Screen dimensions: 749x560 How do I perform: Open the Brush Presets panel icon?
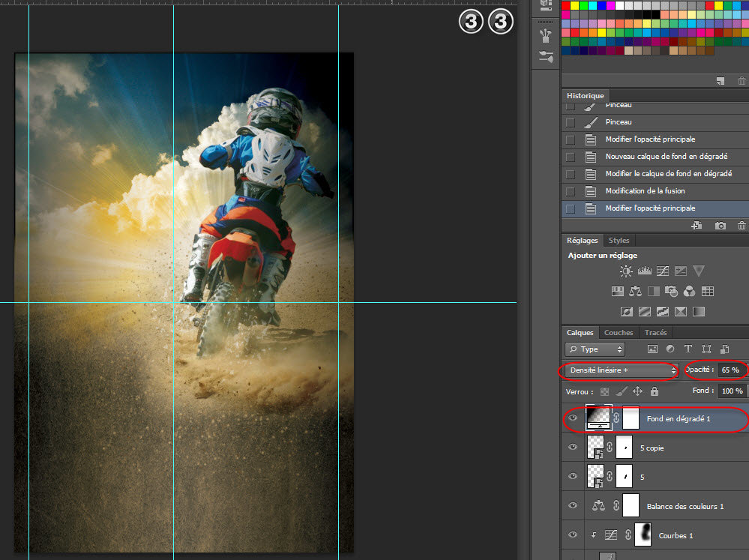click(546, 57)
